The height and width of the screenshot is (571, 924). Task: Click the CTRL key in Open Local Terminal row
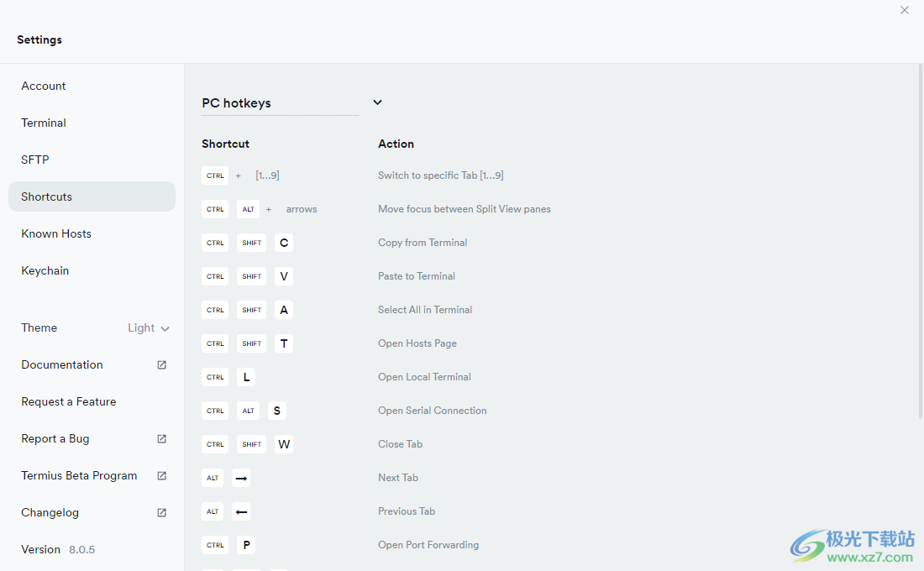click(x=215, y=377)
